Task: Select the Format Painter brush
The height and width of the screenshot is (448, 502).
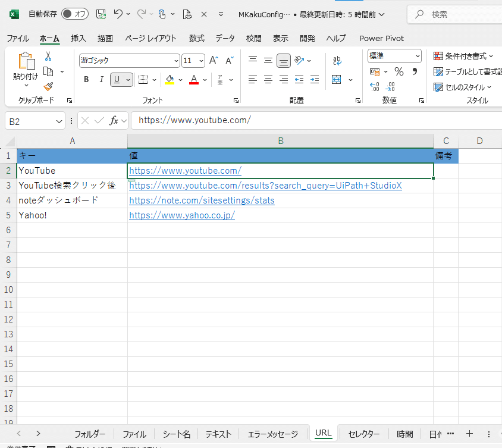Action: pyautogui.click(x=48, y=86)
